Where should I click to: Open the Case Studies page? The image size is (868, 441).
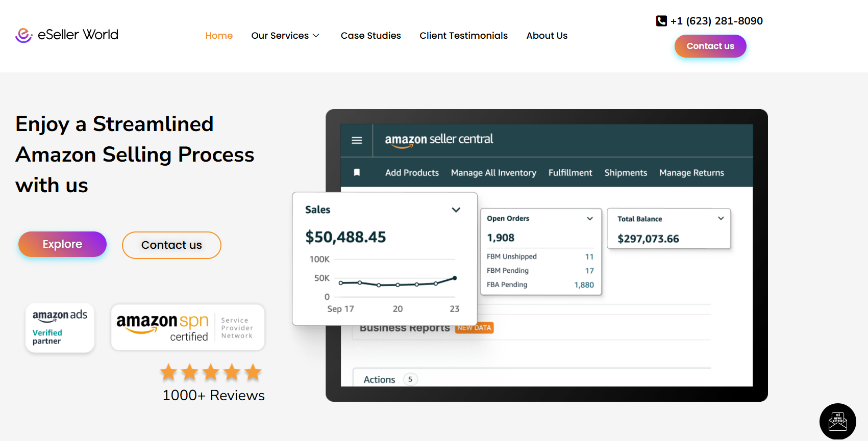(x=371, y=36)
